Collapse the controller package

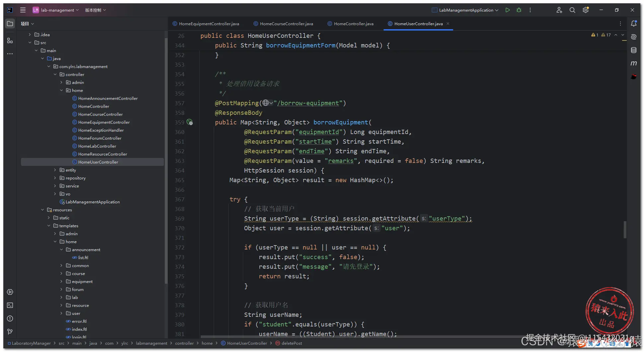(55, 74)
